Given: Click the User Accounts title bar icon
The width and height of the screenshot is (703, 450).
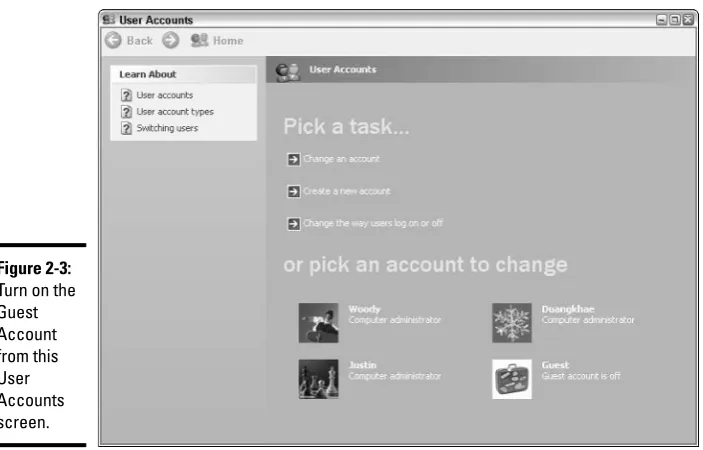Looking at the screenshot, I should pos(108,20).
